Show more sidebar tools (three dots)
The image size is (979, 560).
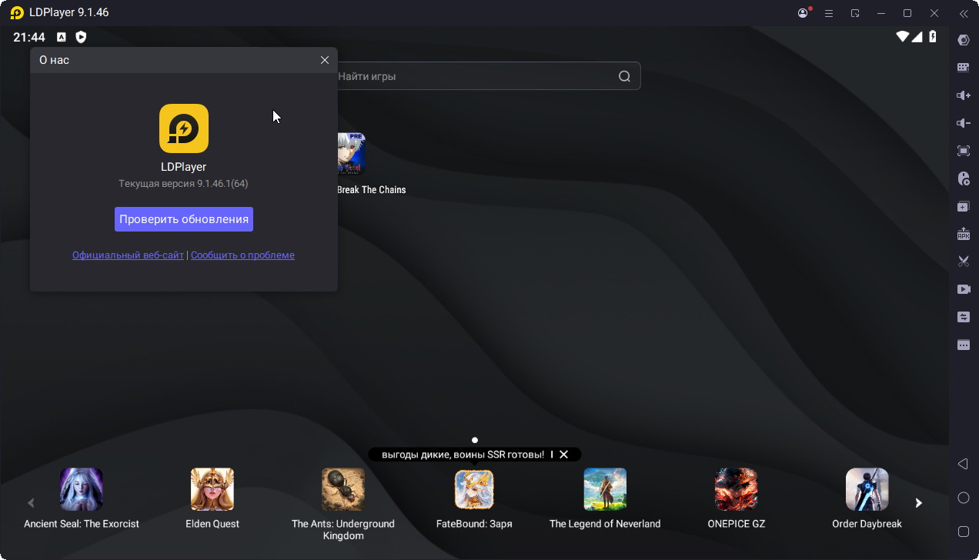click(x=963, y=345)
